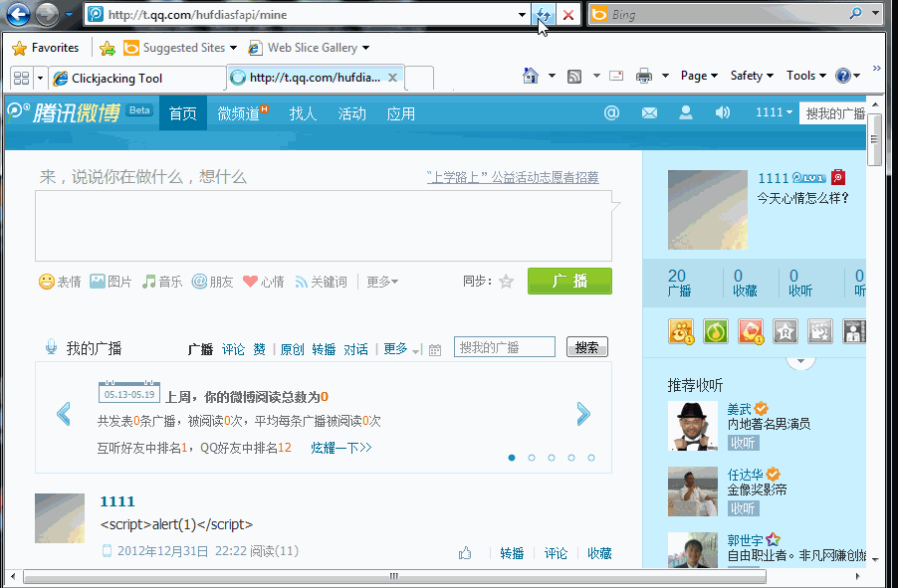Screen dimensions: 898x588
Task: Open 应用 in the Weibo navigation
Action: pos(400,113)
